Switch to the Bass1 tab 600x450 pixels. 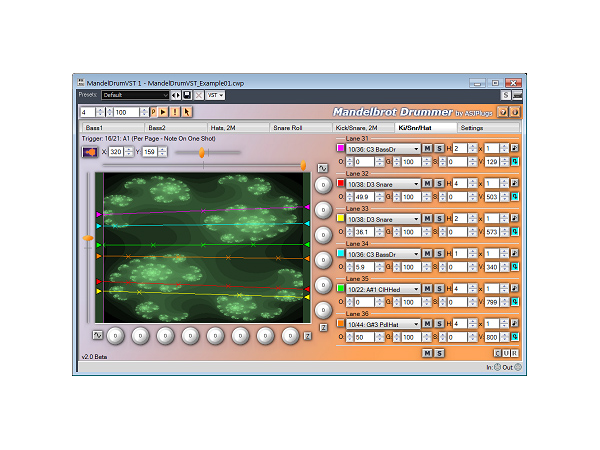(113, 128)
